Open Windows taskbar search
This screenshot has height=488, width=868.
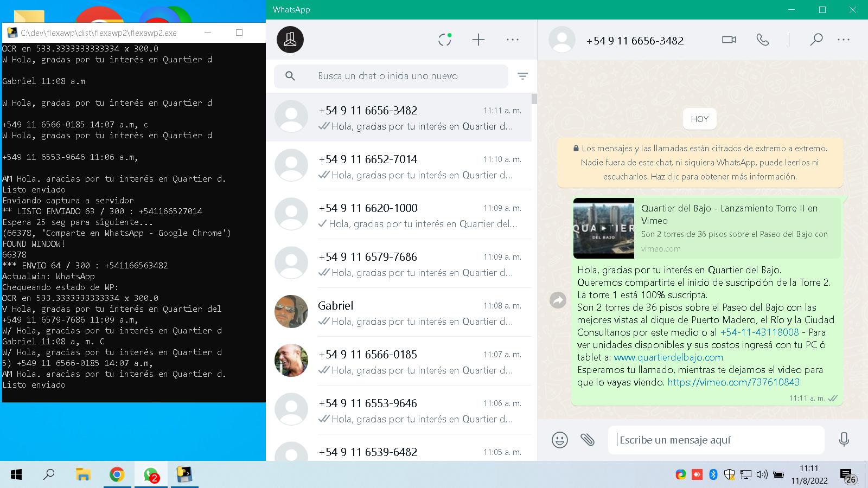pos(49,475)
